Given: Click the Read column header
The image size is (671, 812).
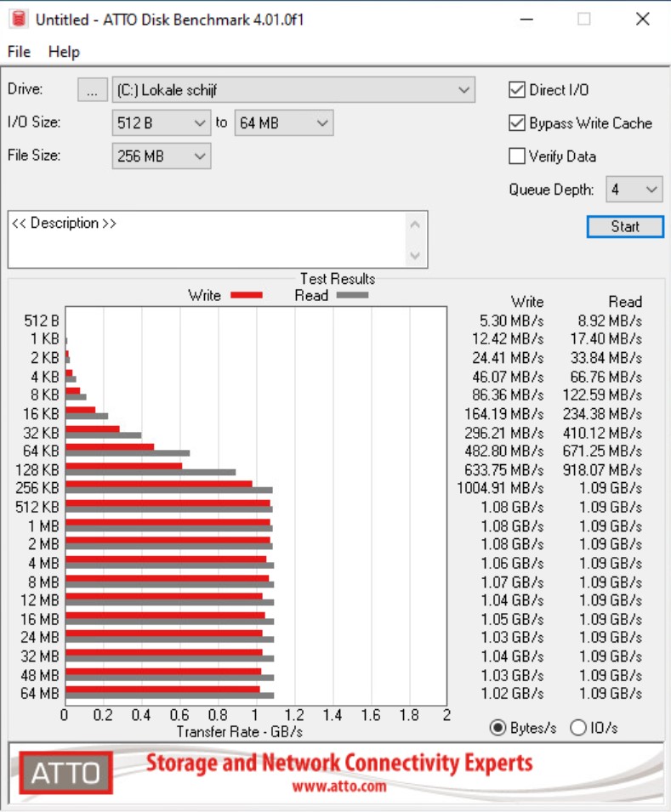Looking at the screenshot, I should pyautogui.click(x=625, y=302).
